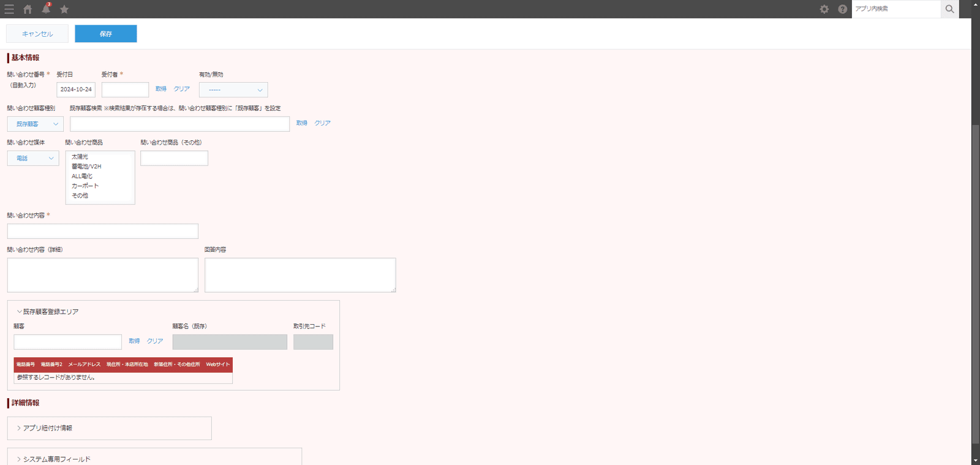Expand the アプリ紐付け情報 section
Viewport: 980px width, 465px height.
45,428
